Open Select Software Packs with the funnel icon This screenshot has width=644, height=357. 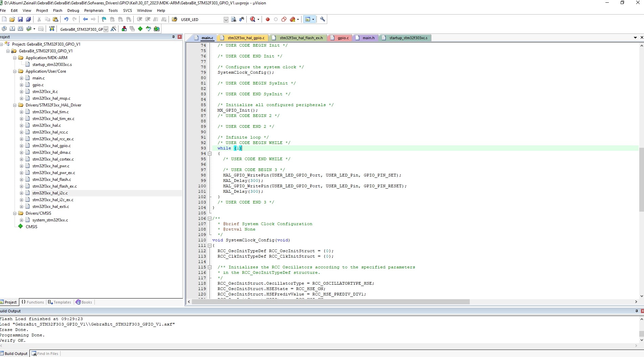[x=149, y=29]
